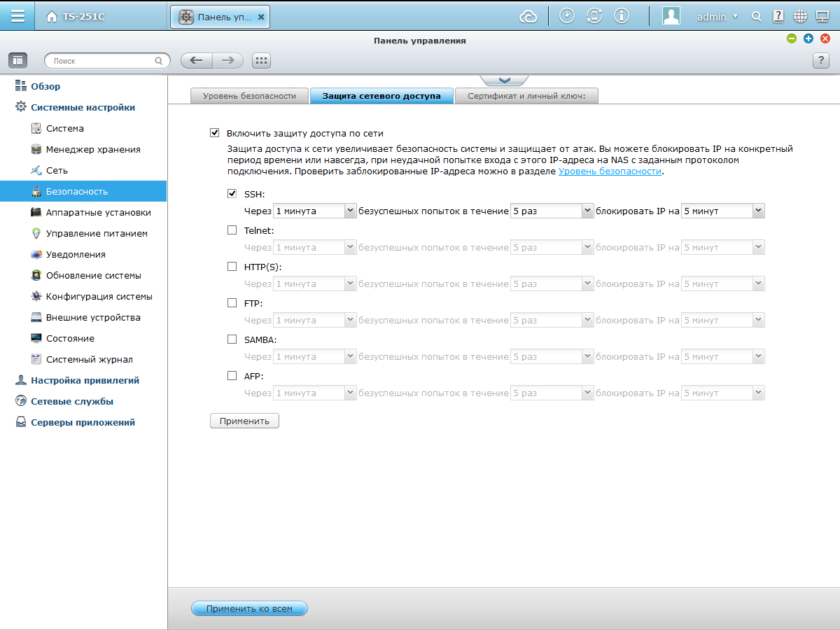Image resolution: width=840 pixels, height=630 pixels.
Task: Disable the SSH protection checkbox
Action: tap(232, 194)
